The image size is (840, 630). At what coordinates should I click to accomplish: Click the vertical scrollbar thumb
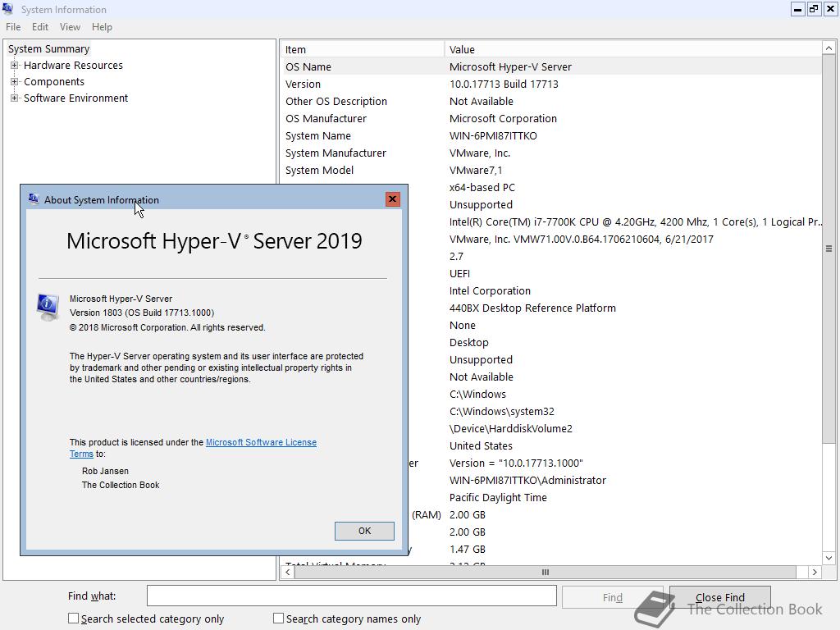pyautogui.click(x=829, y=249)
